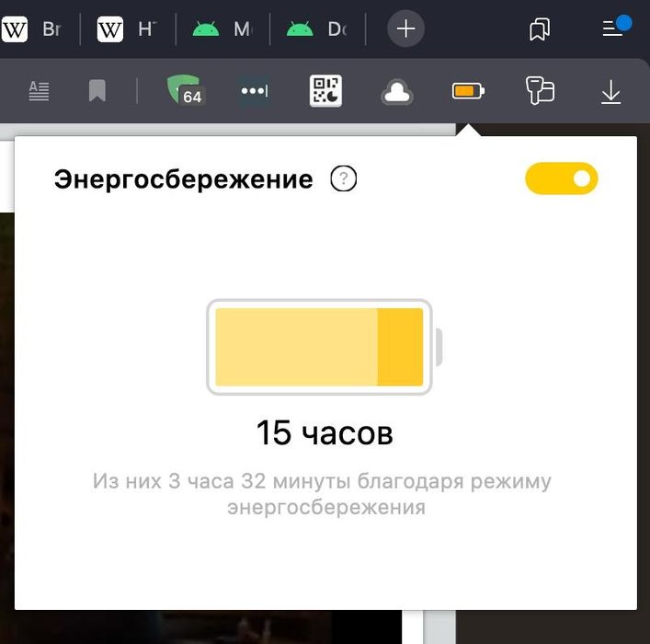
Task: Open the bookmarks collections icon
Action: click(x=540, y=29)
